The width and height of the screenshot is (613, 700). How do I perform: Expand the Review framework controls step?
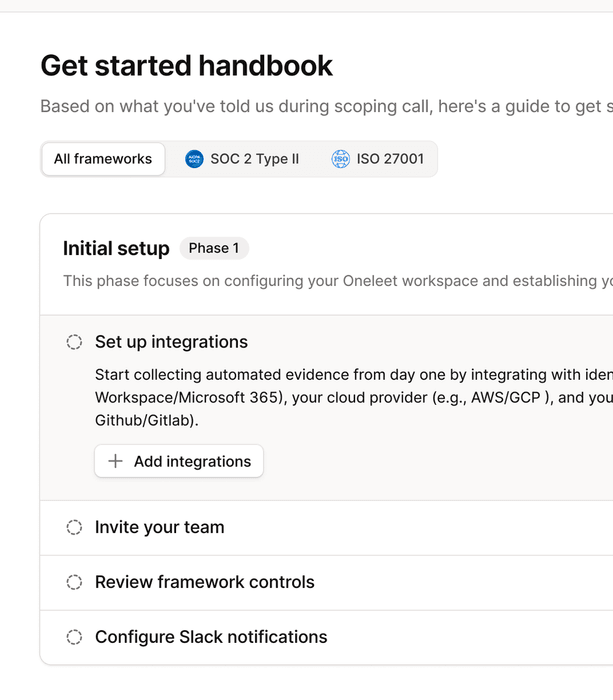(x=205, y=582)
